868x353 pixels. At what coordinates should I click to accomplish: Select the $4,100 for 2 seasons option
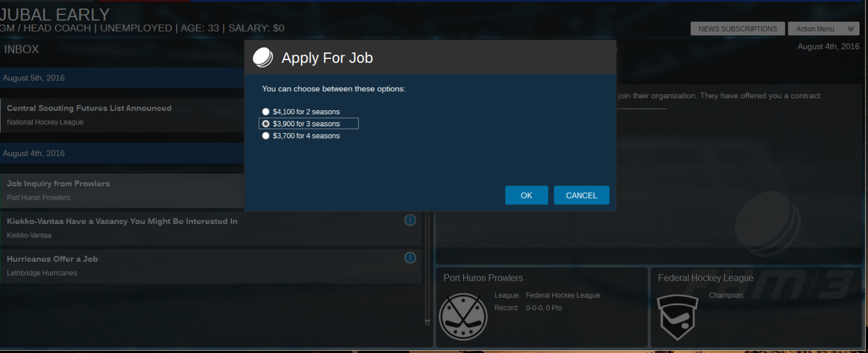tap(266, 112)
